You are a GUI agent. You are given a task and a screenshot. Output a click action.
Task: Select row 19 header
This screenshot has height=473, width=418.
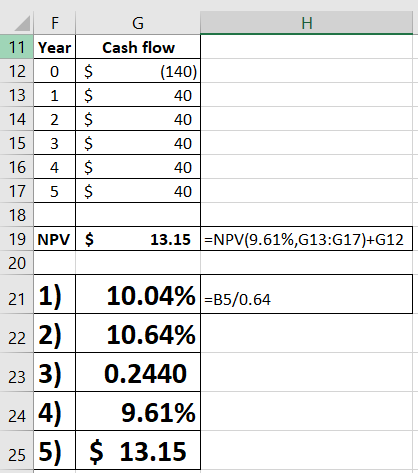(x=17, y=239)
